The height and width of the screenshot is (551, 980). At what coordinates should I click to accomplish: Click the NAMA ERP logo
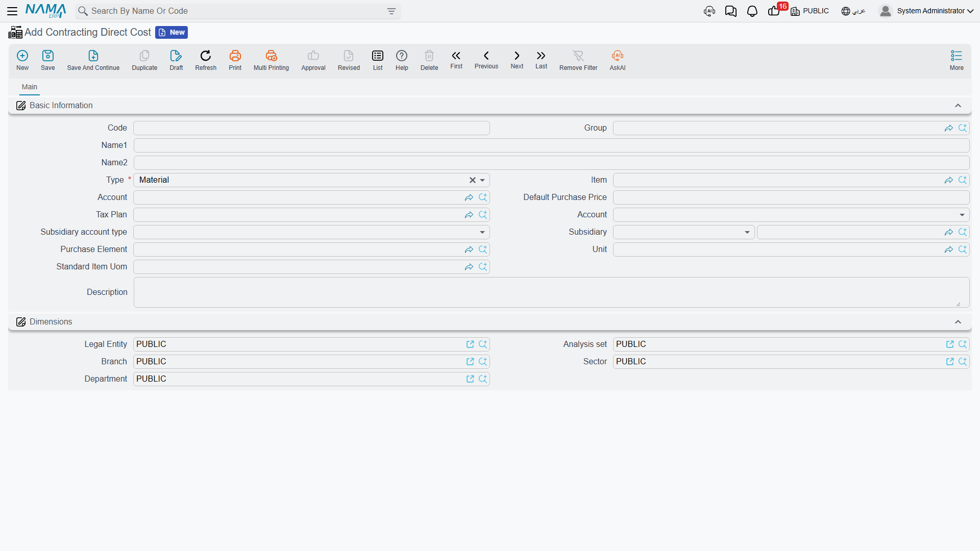click(45, 11)
